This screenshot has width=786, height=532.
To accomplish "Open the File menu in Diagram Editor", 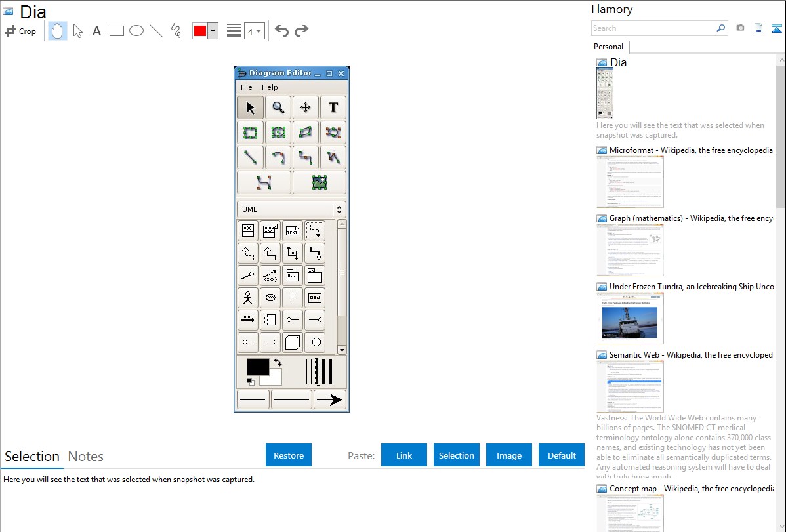I will [x=246, y=87].
